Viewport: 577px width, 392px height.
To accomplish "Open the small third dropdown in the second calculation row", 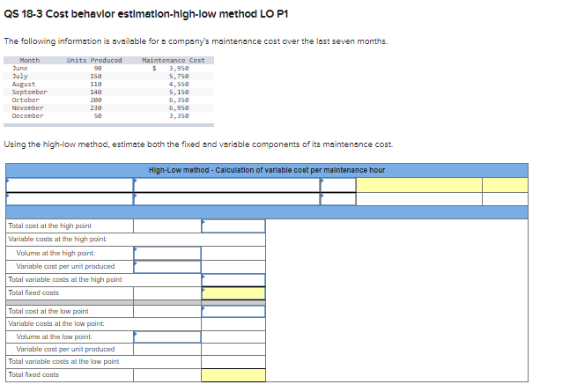I will 338,199.
